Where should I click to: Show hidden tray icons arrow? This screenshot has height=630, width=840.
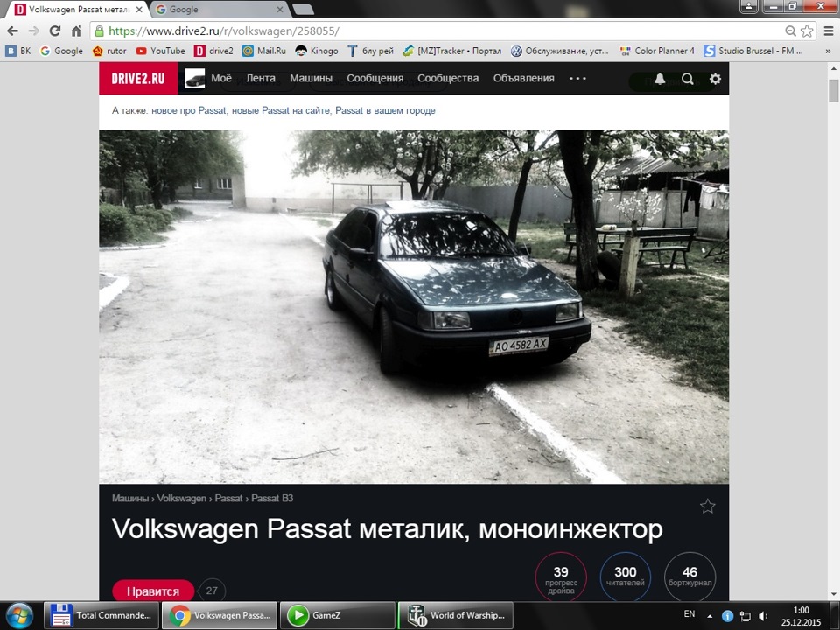710,616
